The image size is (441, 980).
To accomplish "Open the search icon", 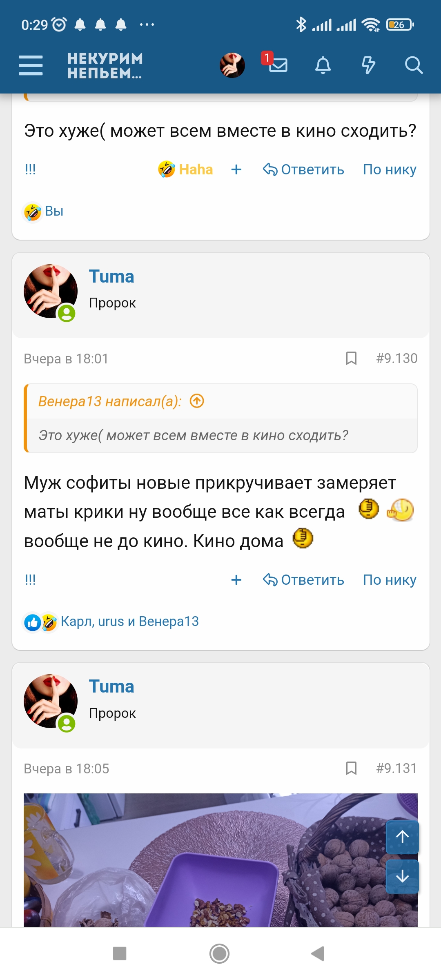I will click(414, 65).
